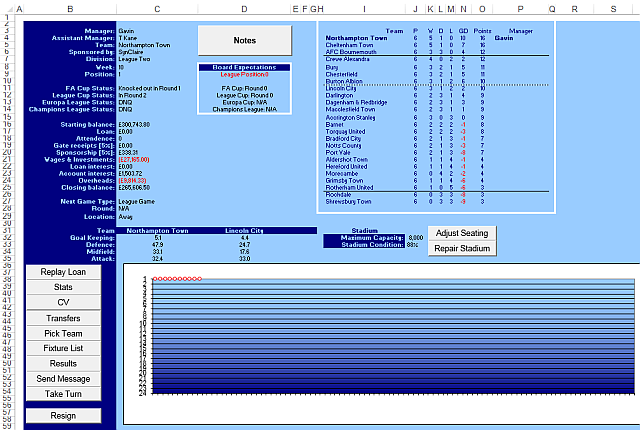This screenshot has height=430, width=640.
Task: Select Starting balance value cell
Action: coord(134,124)
